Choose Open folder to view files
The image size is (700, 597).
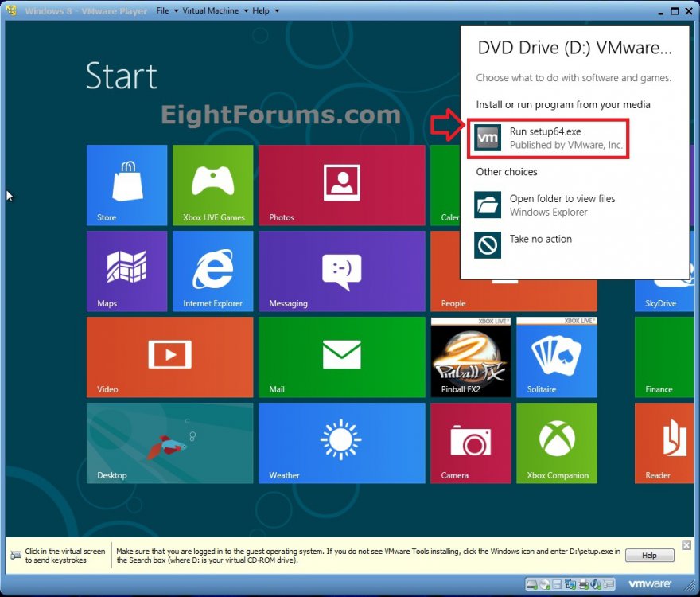click(545, 205)
